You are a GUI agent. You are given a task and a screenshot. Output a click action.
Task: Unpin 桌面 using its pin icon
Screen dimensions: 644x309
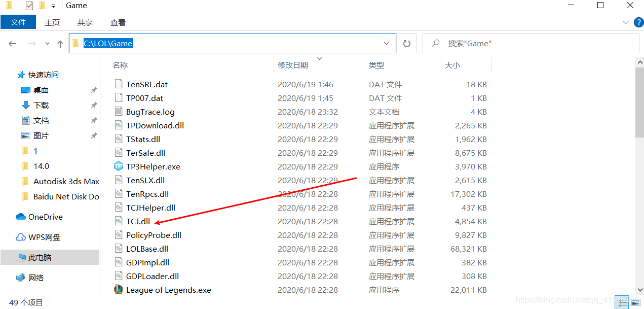tap(94, 90)
